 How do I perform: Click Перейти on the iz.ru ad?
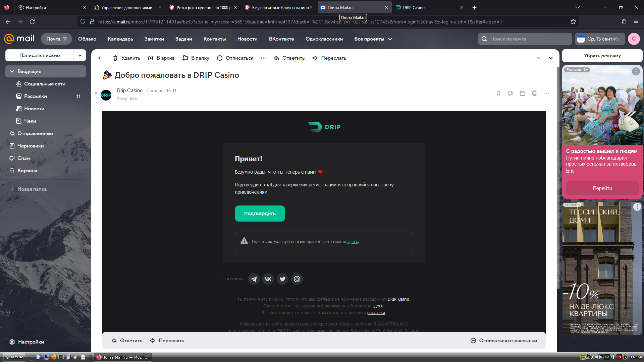(x=602, y=188)
